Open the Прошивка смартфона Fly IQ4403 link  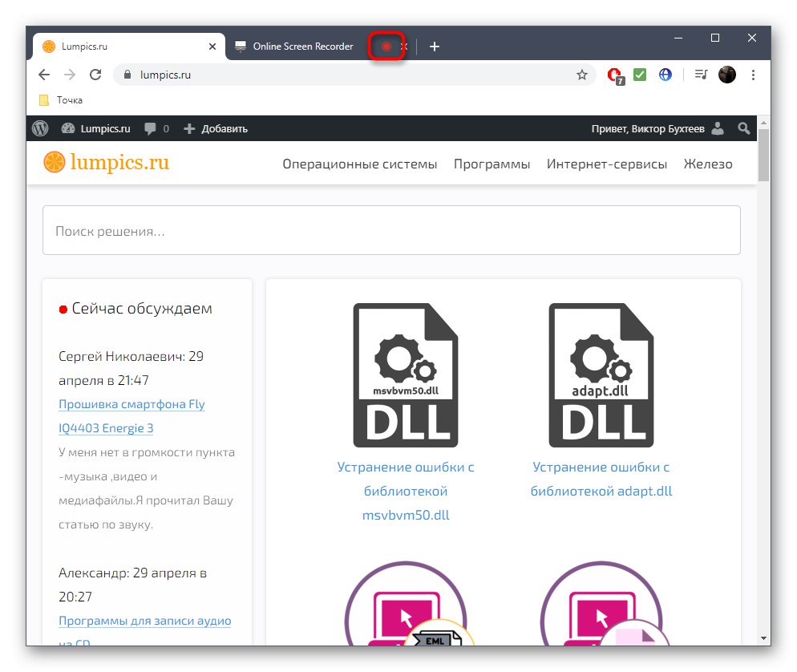coord(131,416)
